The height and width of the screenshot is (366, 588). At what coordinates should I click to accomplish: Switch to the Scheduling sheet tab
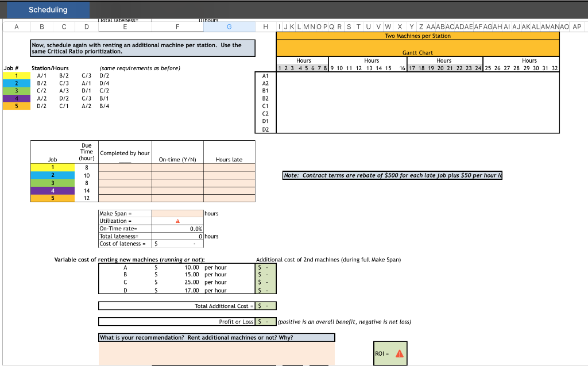click(47, 9)
